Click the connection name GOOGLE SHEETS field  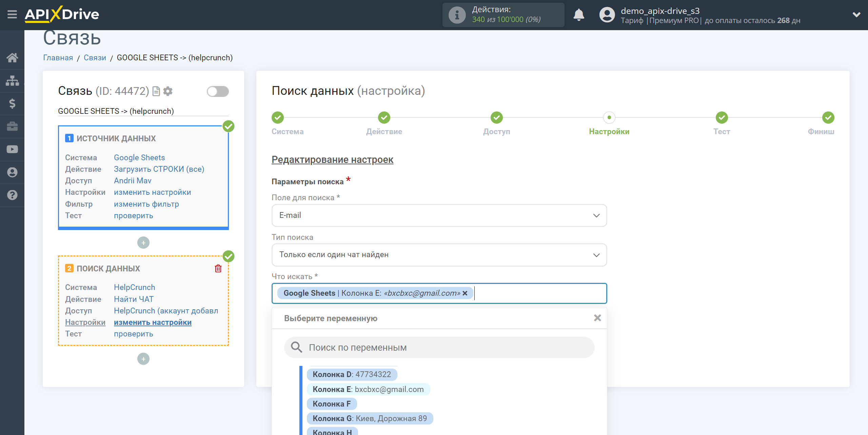(143, 111)
